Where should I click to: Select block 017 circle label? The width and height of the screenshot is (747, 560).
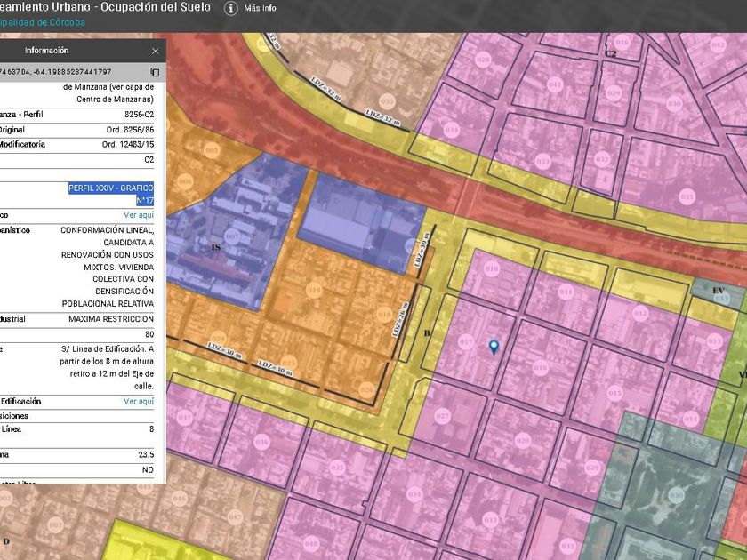(x=465, y=340)
